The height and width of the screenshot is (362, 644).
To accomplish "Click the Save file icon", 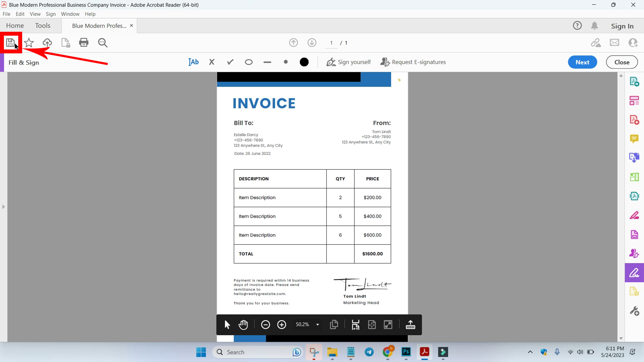I will click(x=10, y=43).
